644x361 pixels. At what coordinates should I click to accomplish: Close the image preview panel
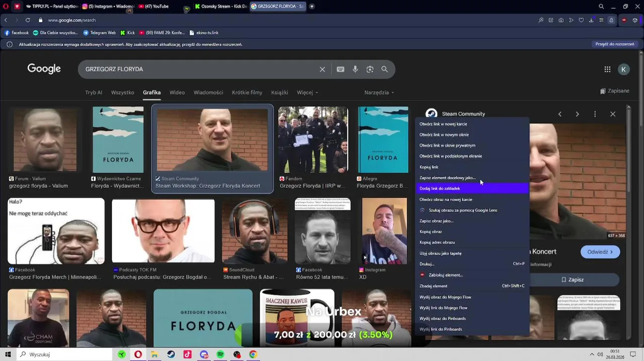[613, 114]
